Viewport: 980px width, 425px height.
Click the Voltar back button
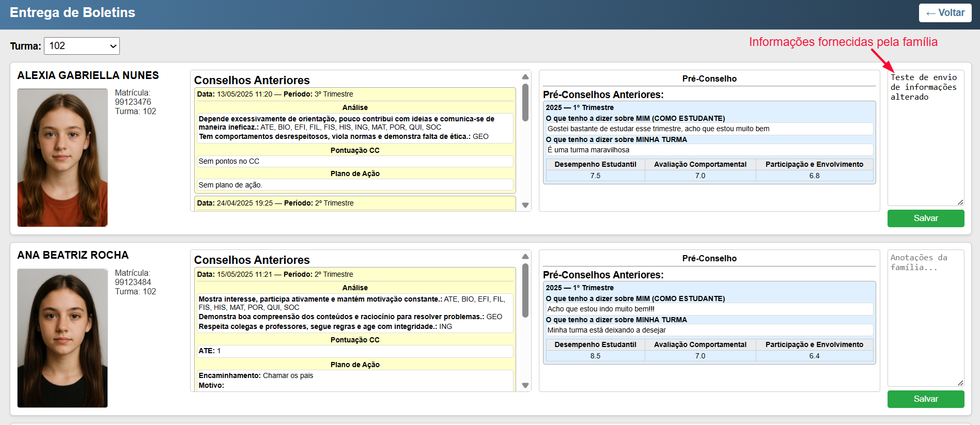coord(945,13)
